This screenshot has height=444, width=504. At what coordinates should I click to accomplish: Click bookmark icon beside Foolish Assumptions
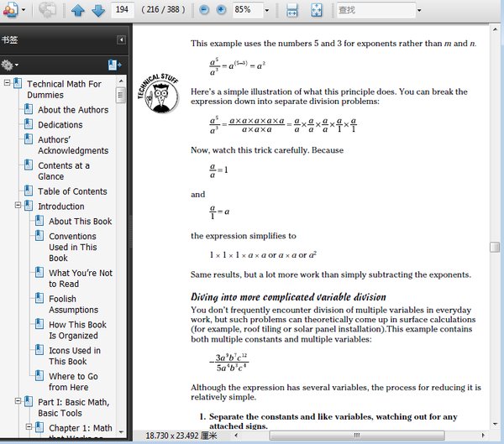39,298
